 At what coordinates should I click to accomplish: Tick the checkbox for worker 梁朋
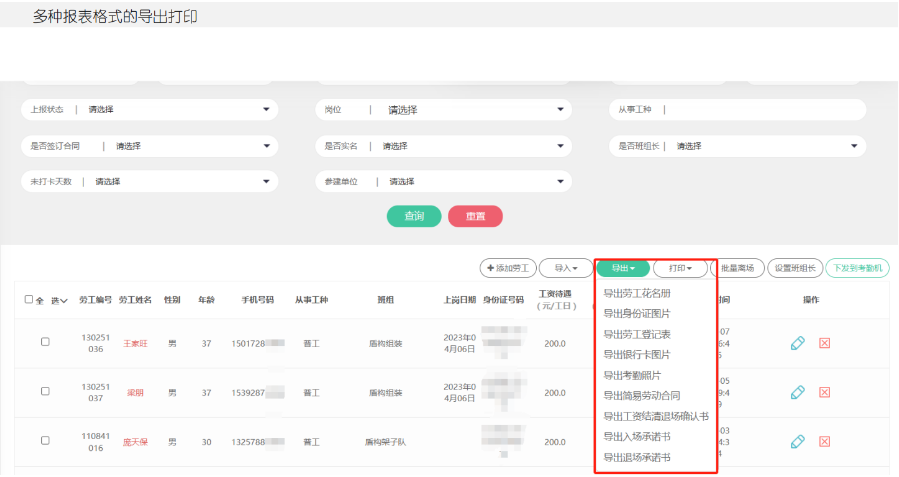pos(45,391)
